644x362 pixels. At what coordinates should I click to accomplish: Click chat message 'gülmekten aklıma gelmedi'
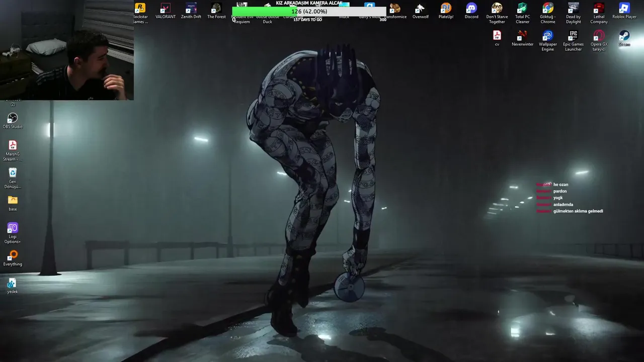click(x=578, y=211)
